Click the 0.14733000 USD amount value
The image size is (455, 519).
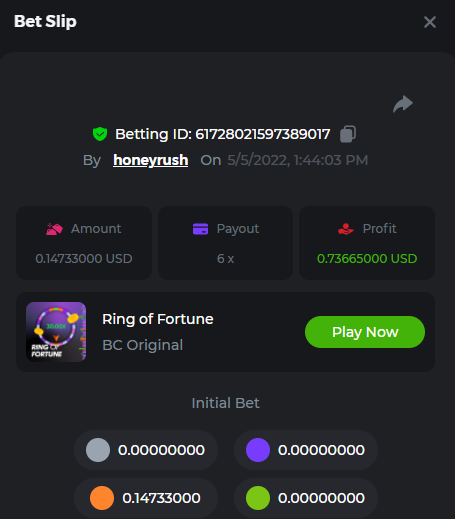tap(84, 259)
